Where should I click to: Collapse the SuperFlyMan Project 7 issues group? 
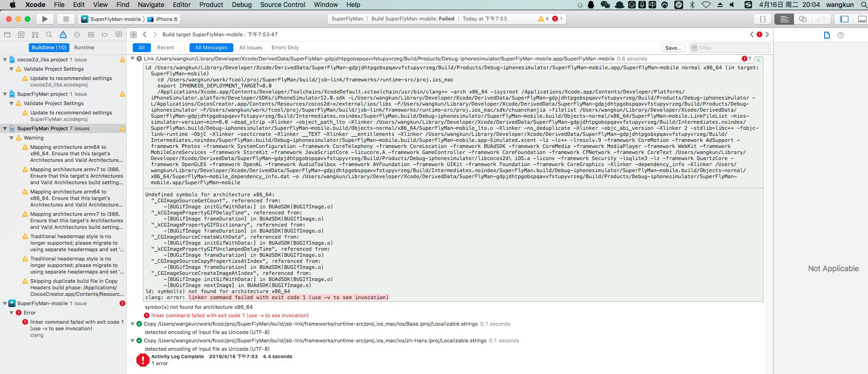pos(5,128)
